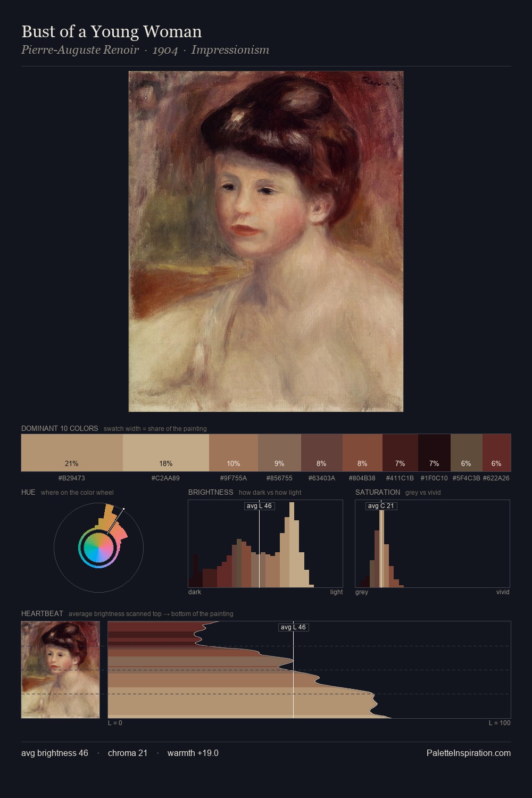This screenshot has height=798, width=532.
Task: Click the SATURATION section heading
Action: pyautogui.click(x=378, y=492)
